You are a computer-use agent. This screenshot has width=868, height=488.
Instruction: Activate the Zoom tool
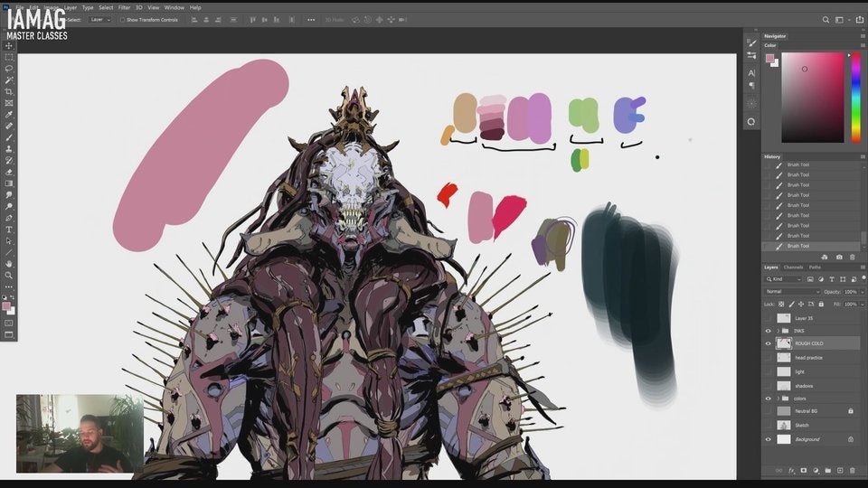[x=9, y=275]
